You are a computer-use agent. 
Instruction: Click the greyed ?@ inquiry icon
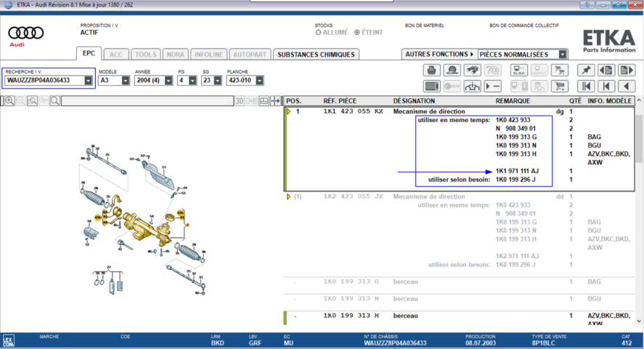(493, 71)
